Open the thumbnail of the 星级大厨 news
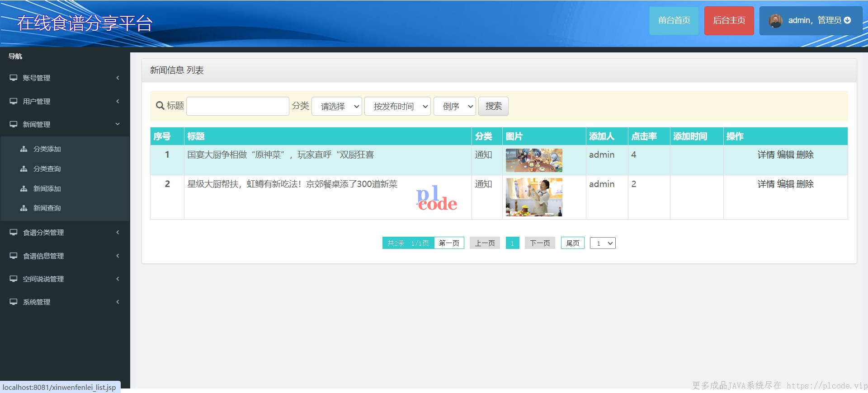 pos(534,197)
